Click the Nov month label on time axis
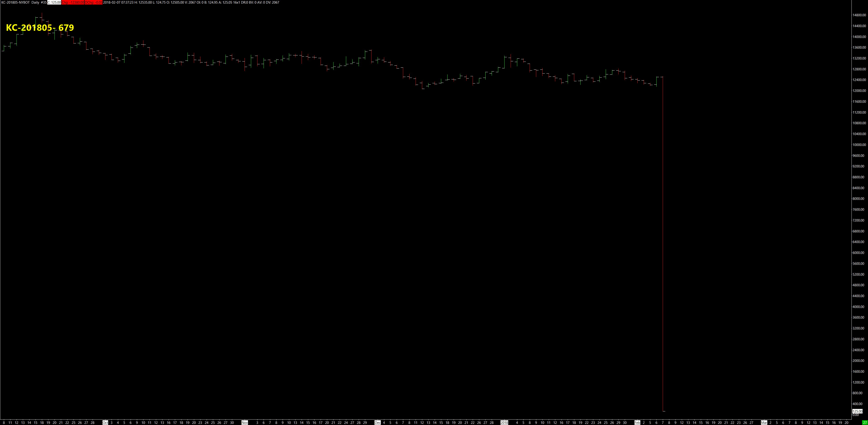 [x=245, y=423]
